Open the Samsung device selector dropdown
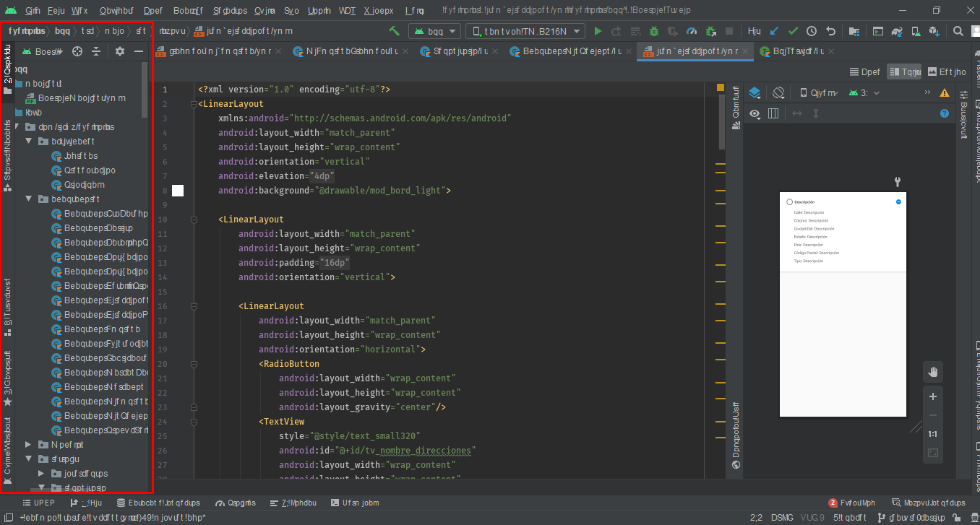The image size is (980, 525). tap(525, 31)
